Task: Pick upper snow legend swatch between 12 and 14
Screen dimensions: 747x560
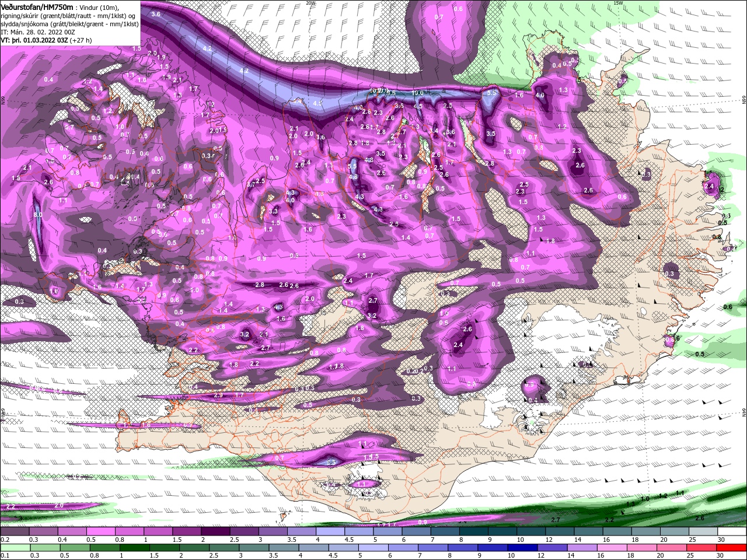Action: [x=560, y=531]
